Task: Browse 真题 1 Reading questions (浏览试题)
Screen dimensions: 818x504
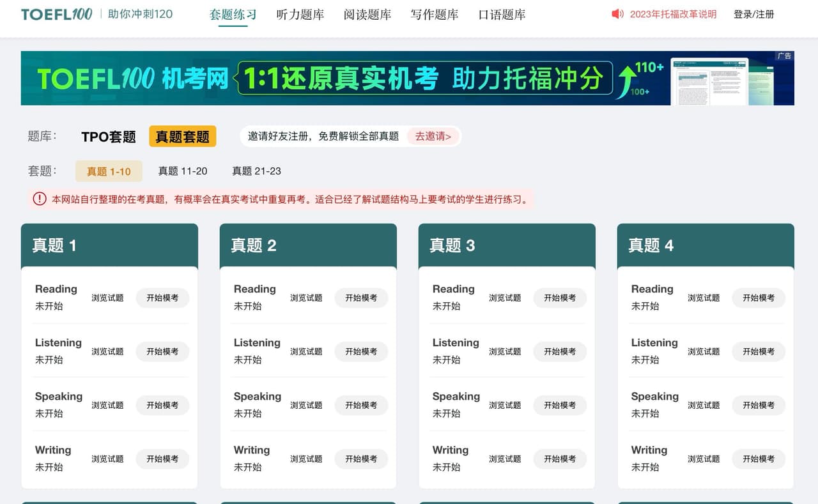Action: tap(107, 298)
